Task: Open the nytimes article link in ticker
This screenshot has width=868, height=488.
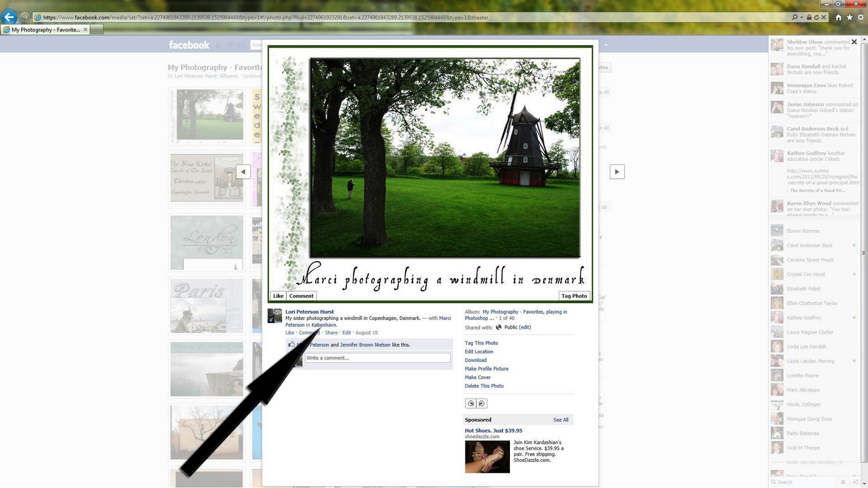Action: (822, 177)
